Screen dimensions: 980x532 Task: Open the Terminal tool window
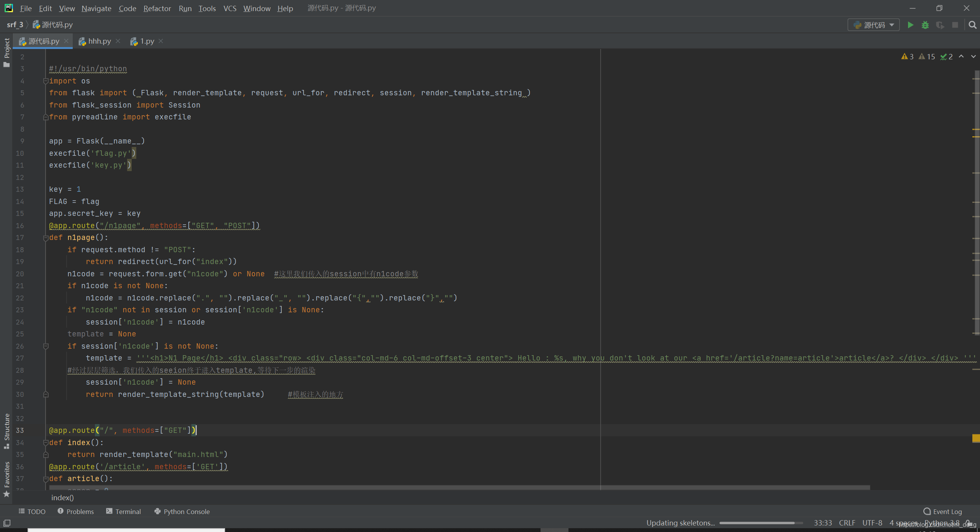pos(124,511)
